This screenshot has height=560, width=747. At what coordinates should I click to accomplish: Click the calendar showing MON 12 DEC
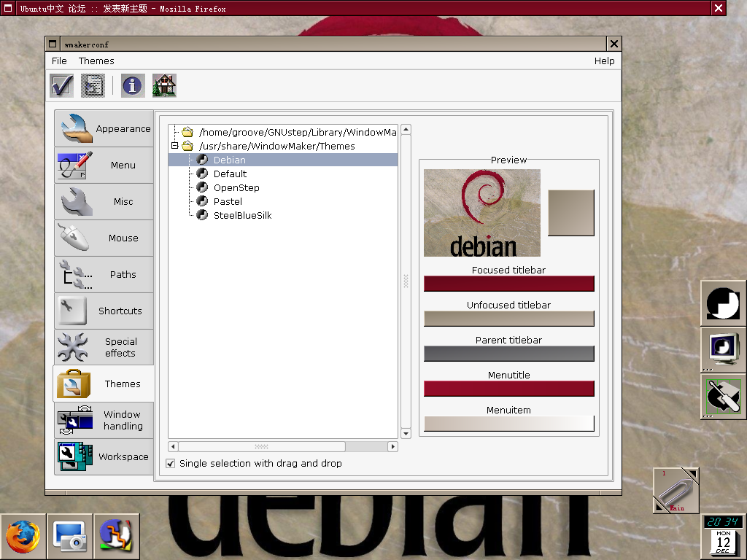tap(723, 542)
